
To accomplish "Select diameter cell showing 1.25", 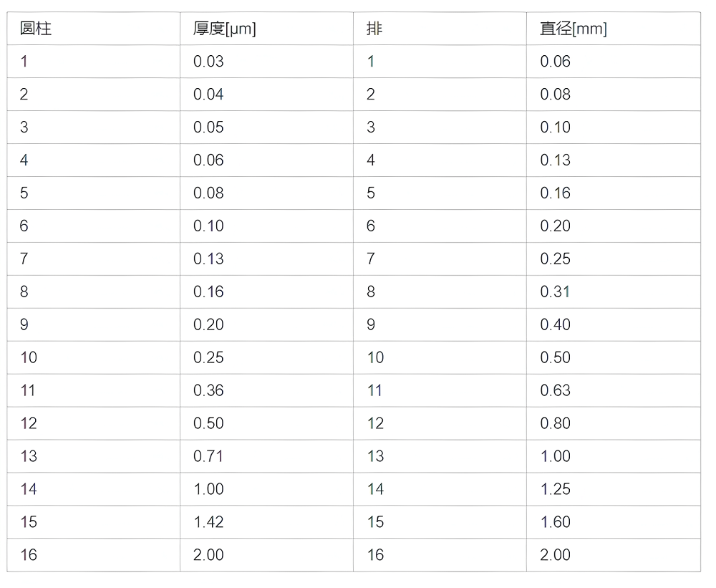I will point(555,489).
